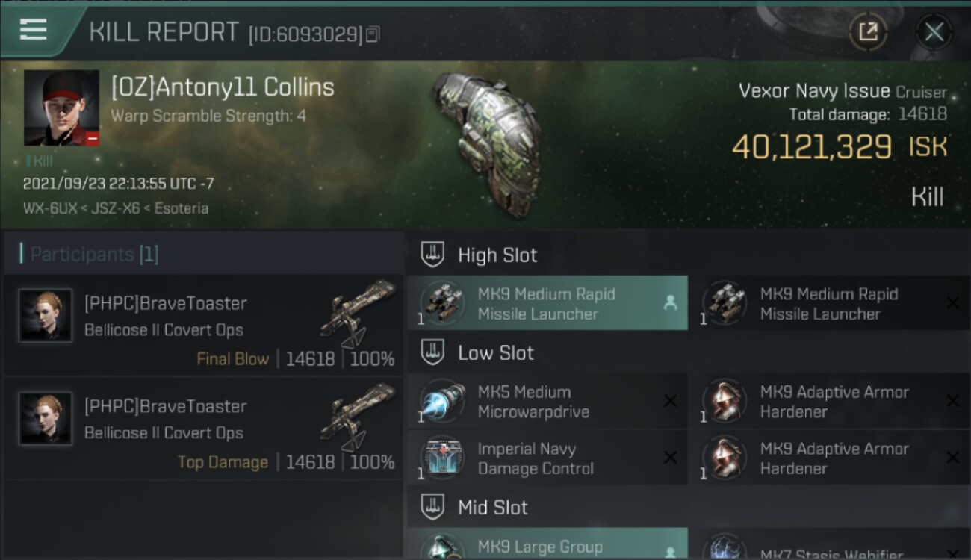Open BraveToaster Final Blow portrait
The width and height of the screenshot is (971, 560).
(x=46, y=316)
